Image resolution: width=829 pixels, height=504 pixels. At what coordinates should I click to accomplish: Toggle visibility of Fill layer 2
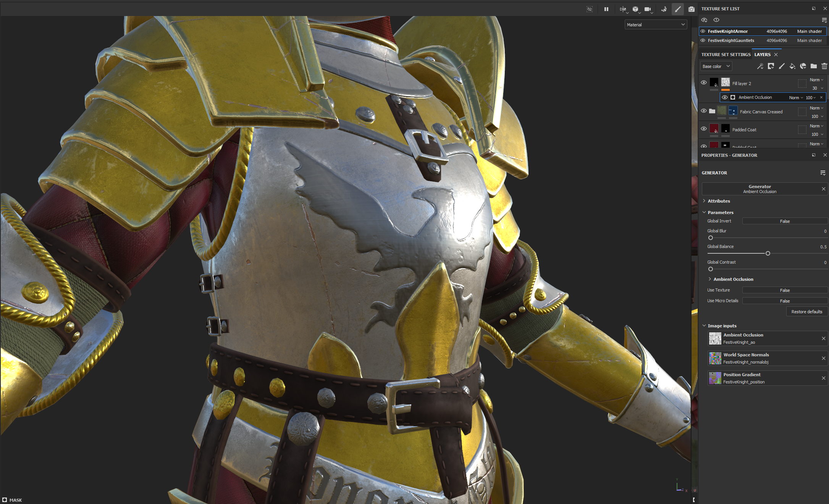(x=704, y=82)
